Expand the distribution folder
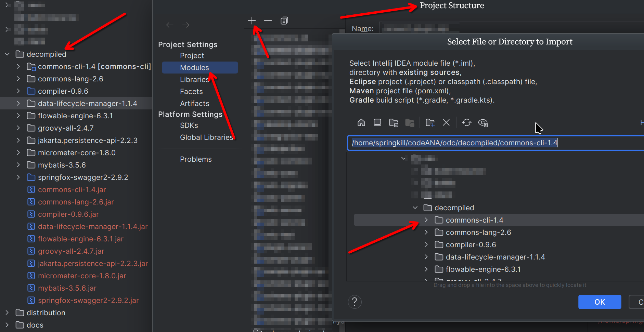The image size is (644, 332). click(x=7, y=313)
